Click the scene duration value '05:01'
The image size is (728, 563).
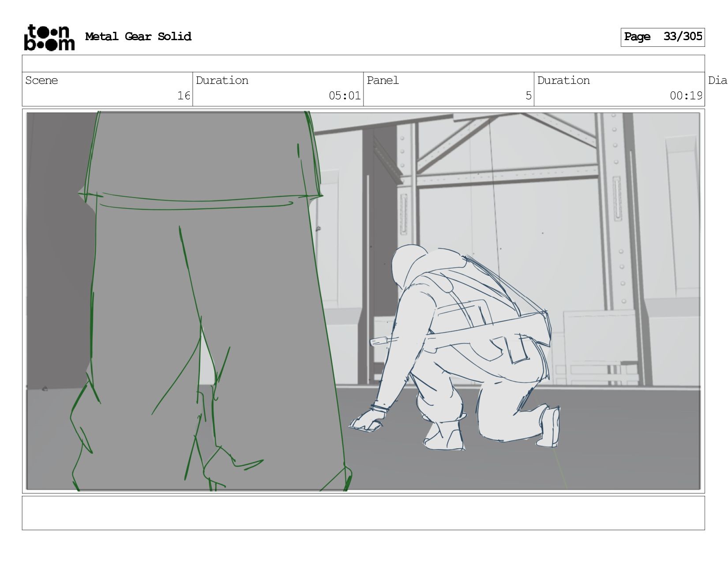(x=344, y=96)
